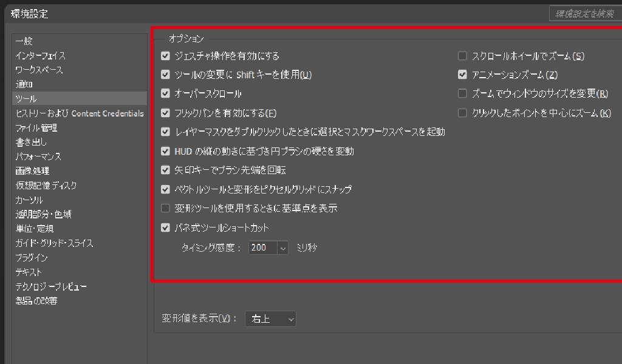Open インターフェイス preferences category
Screen dimensions: 622x364
(40, 56)
